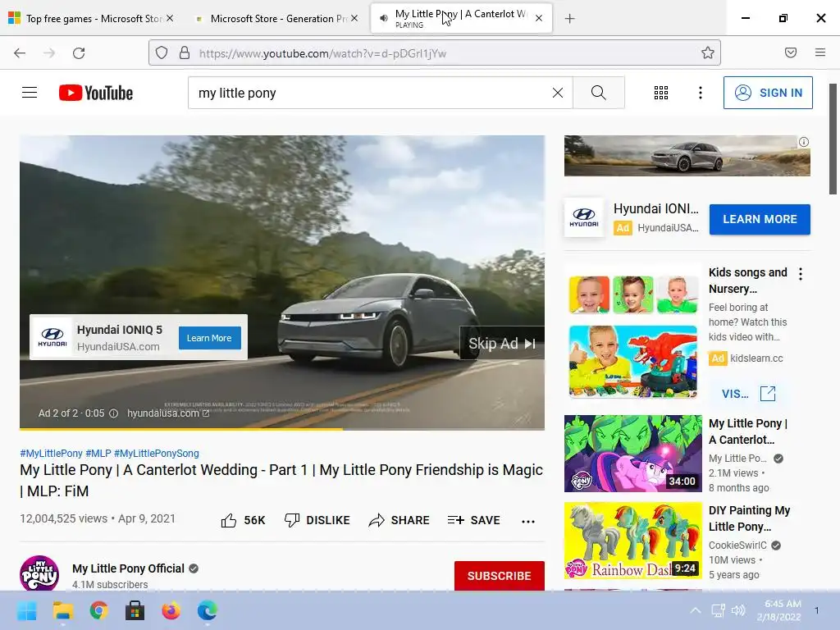Run search with the magnifier button
The image size is (840, 630).
(598, 93)
